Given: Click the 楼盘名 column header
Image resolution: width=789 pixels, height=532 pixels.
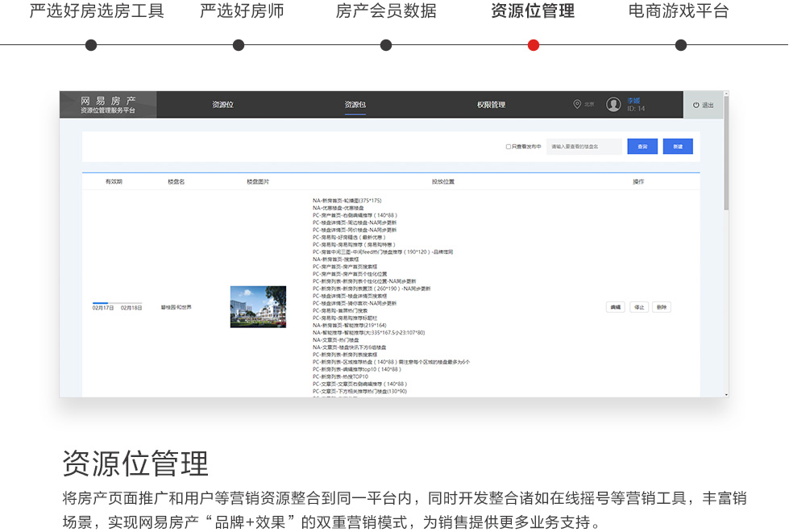Looking at the screenshot, I should pyautogui.click(x=176, y=181).
